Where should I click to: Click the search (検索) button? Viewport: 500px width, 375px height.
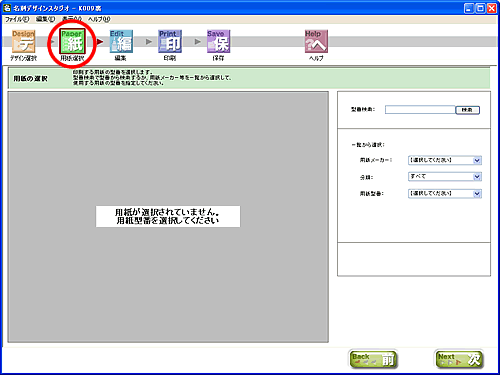click(x=467, y=110)
